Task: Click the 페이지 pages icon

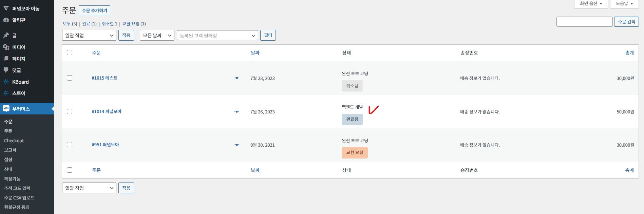Action: (6, 59)
